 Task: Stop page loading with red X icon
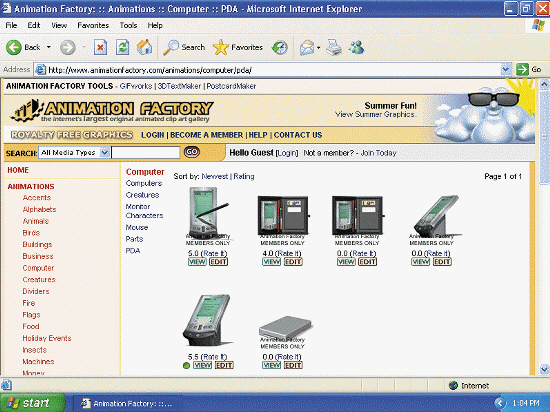coord(100,47)
